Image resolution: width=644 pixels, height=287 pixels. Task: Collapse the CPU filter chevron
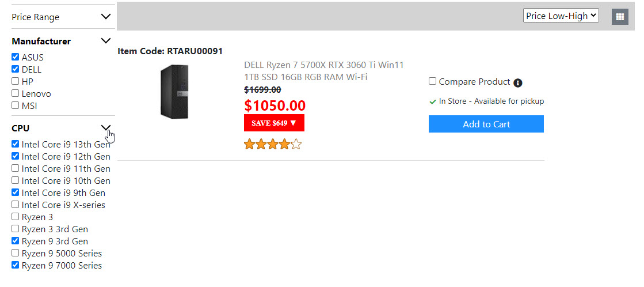tap(106, 128)
